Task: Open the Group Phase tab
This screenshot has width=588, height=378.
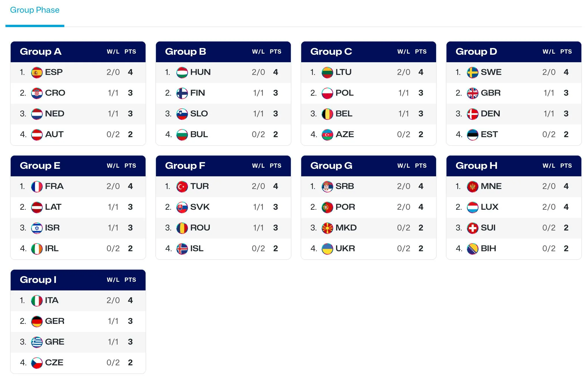Action: pyautogui.click(x=35, y=10)
